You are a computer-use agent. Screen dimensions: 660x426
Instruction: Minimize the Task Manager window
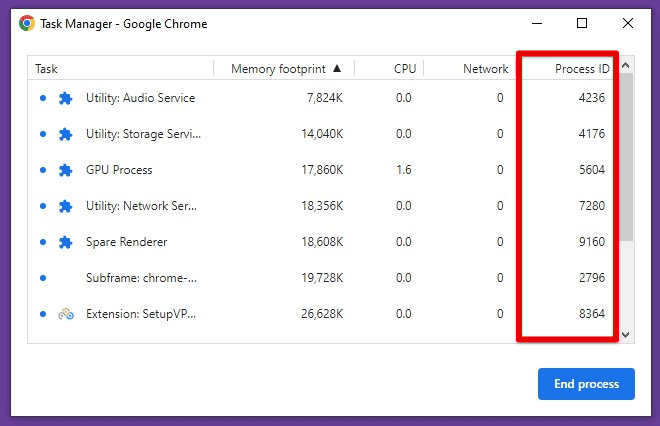click(x=537, y=23)
